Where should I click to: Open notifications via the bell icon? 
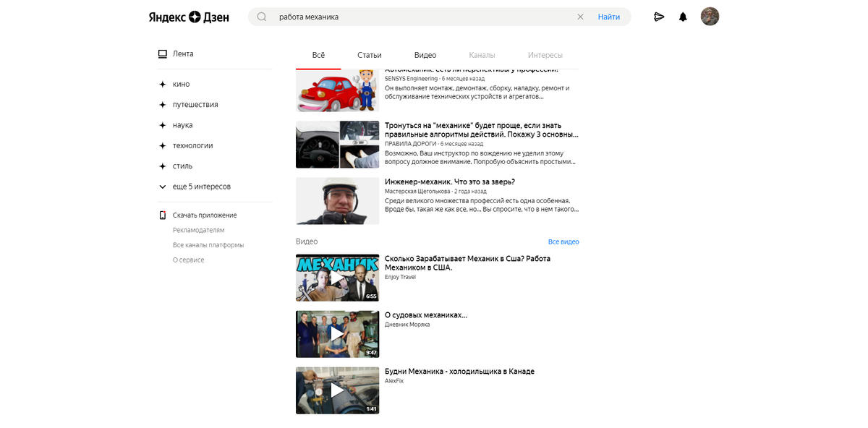pos(683,16)
